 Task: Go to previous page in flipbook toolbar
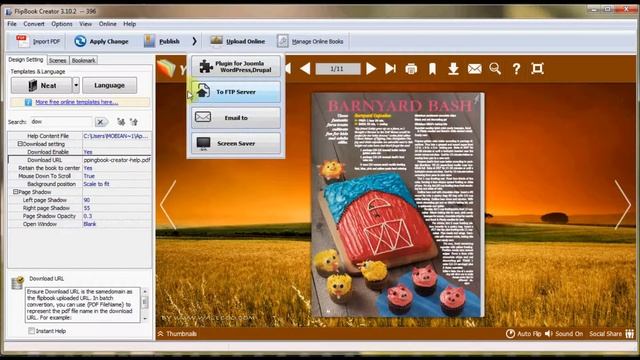[305, 69]
